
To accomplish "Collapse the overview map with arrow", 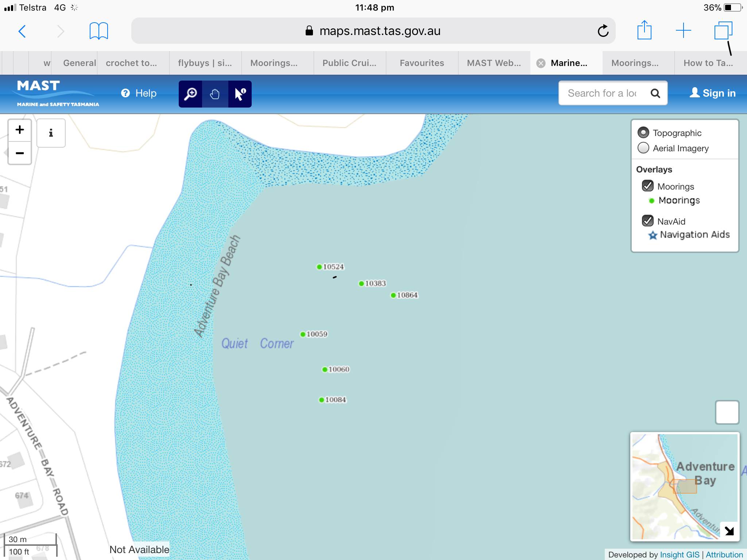I will coord(729,531).
